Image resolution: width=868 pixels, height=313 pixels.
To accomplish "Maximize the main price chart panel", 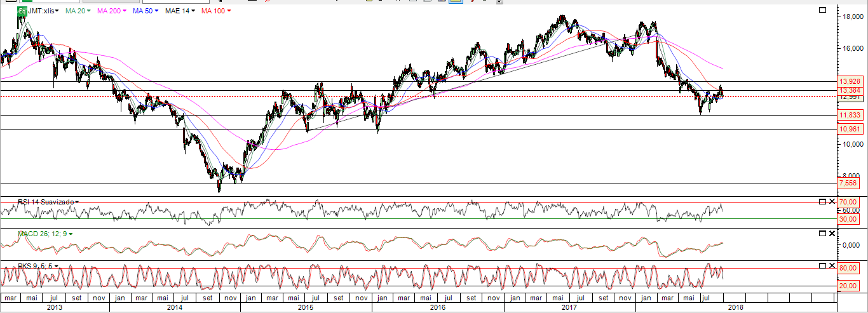I will [823, 10].
